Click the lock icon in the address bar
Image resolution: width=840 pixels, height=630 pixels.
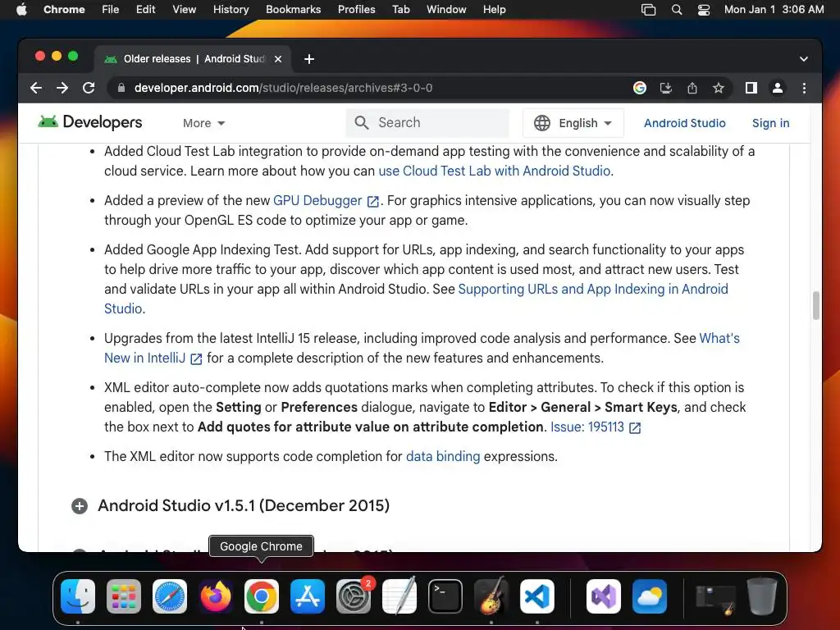pyautogui.click(x=121, y=88)
